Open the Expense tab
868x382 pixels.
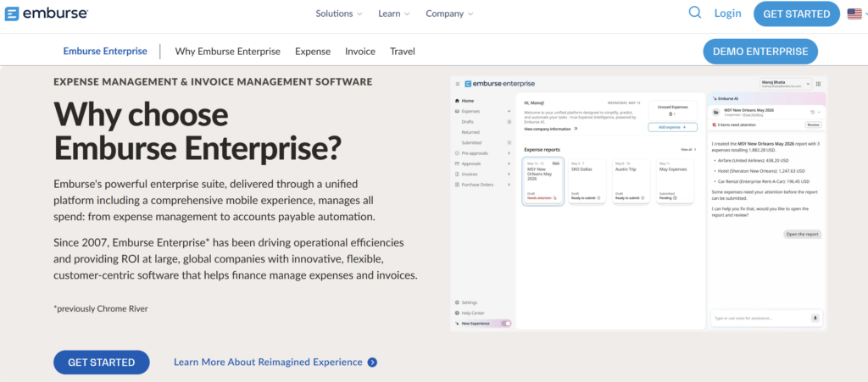point(313,52)
